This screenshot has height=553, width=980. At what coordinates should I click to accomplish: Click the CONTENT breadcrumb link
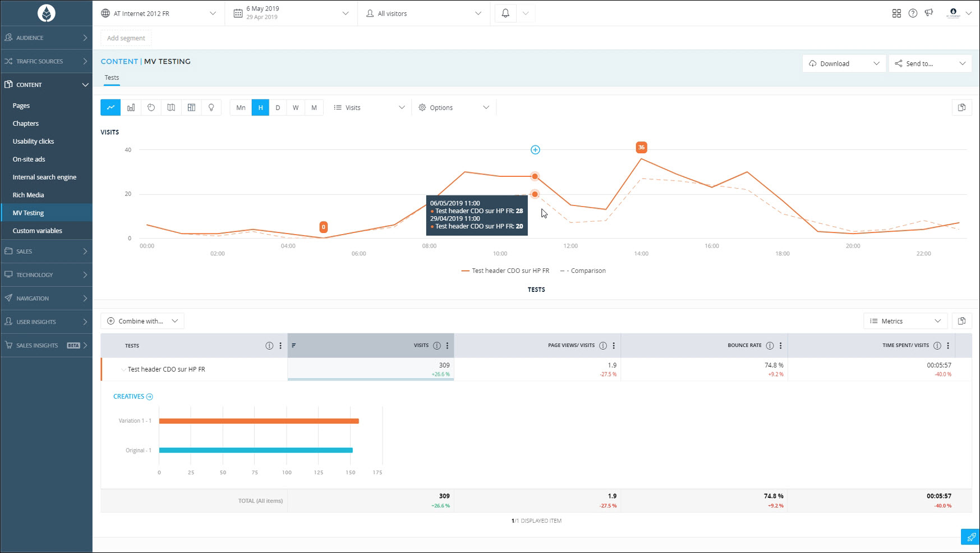point(119,61)
